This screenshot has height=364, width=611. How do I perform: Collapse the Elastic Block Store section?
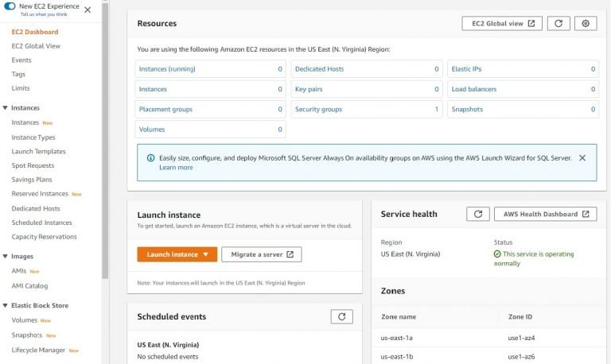click(5, 306)
